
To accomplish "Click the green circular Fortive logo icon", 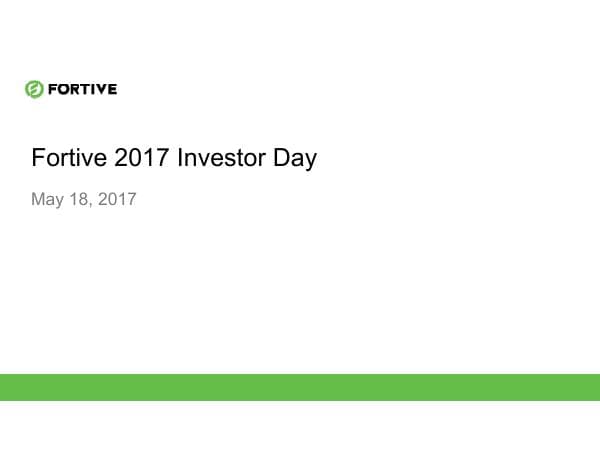I will [33, 89].
